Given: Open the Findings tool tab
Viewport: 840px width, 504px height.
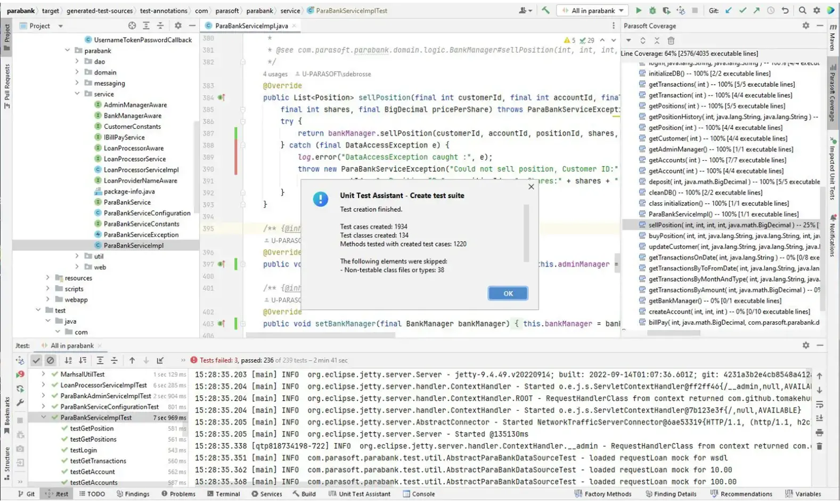Looking at the screenshot, I should coord(133,494).
